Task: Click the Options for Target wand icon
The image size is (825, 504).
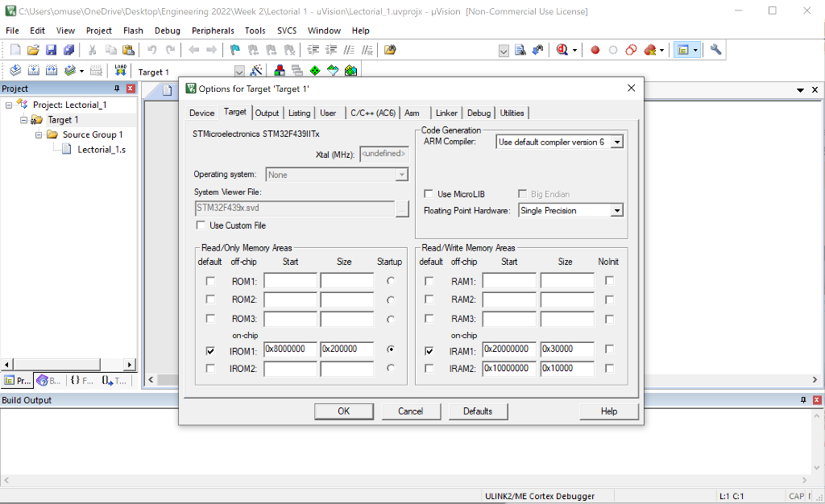Action: point(256,70)
